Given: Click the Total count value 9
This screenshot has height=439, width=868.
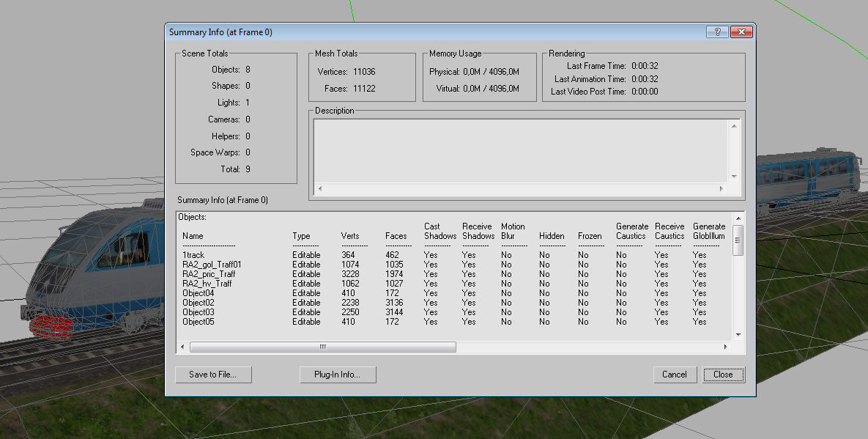Looking at the screenshot, I should coord(248,169).
